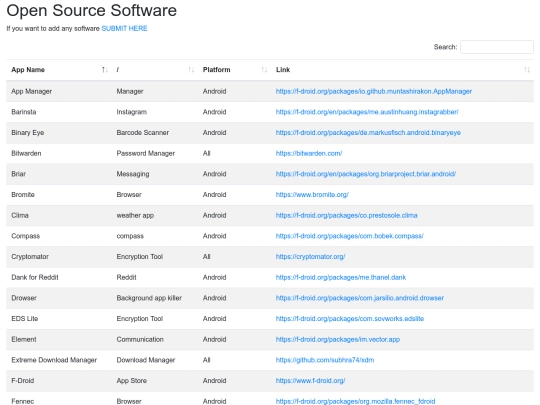Click the Instagram category cell
Screen dimensions: 540x405
(132, 112)
